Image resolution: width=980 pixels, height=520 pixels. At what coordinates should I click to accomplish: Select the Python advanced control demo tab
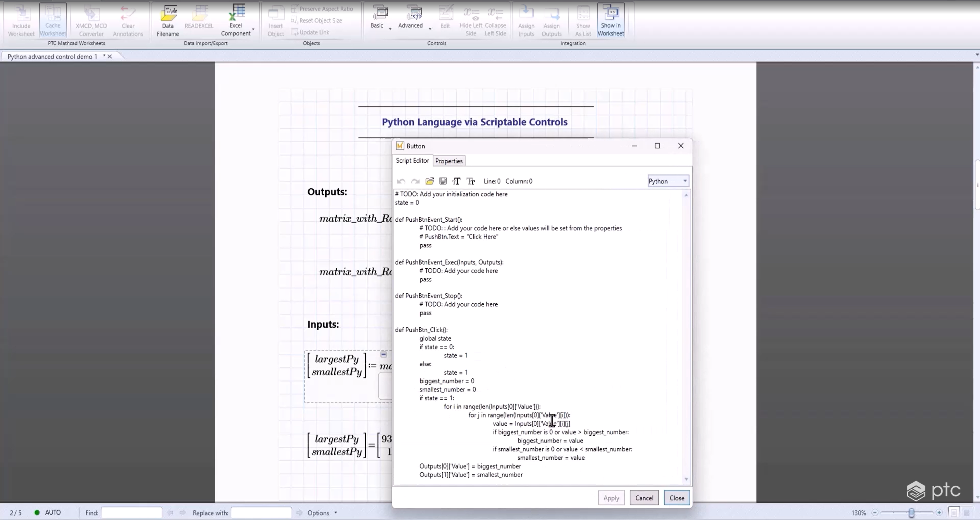[53, 56]
